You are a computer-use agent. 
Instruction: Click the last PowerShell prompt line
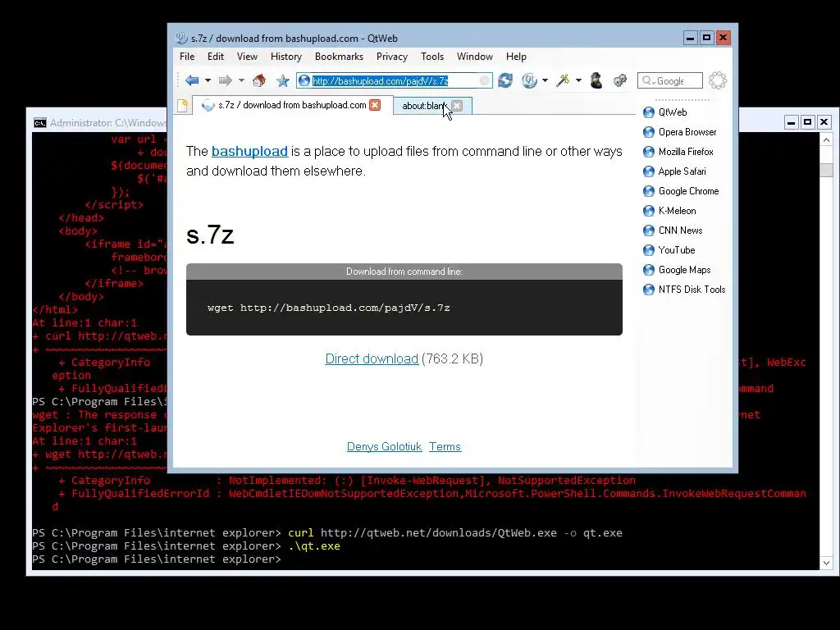coord(157,559)
